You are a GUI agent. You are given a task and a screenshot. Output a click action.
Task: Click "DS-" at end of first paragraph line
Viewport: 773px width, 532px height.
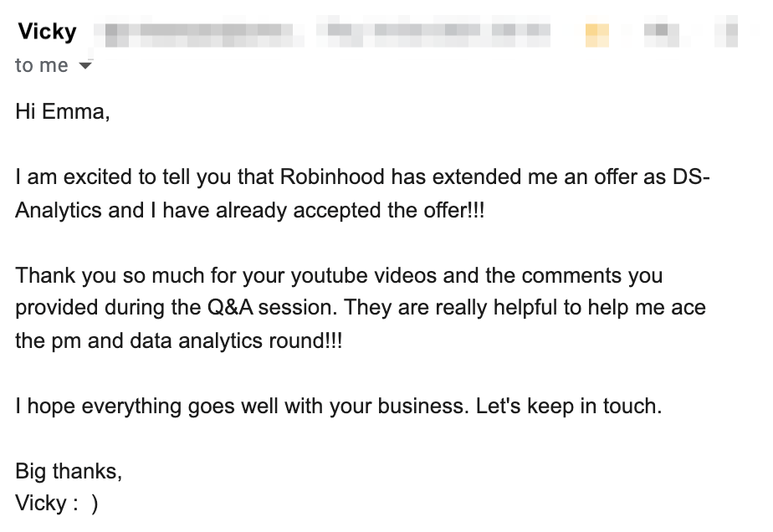691,176
